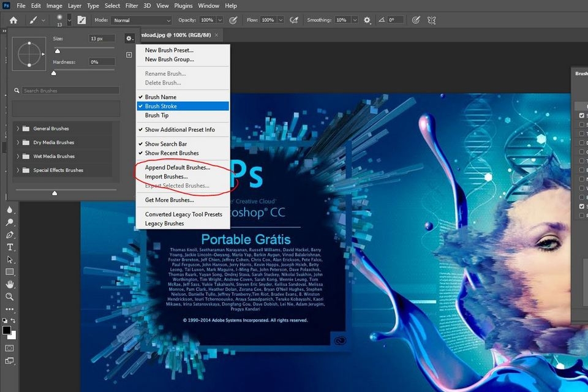Screen dimensions: 588x392
Task: Click Get More Brushes option
Action: 169,200
